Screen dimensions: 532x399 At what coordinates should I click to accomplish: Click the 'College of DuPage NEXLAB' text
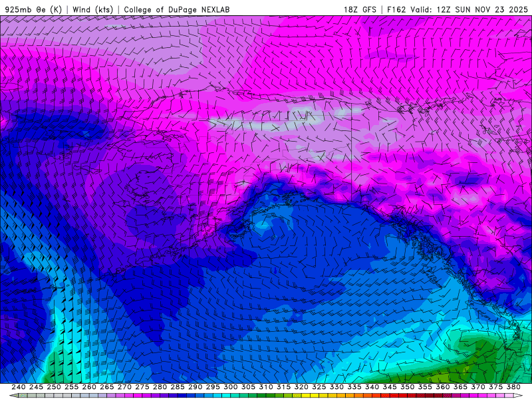177,9
